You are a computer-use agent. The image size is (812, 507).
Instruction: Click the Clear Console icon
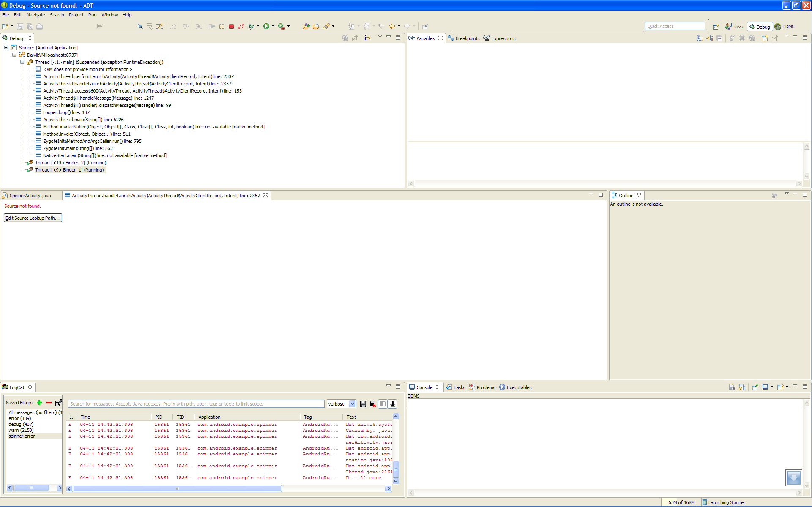(x=732, y=387)
